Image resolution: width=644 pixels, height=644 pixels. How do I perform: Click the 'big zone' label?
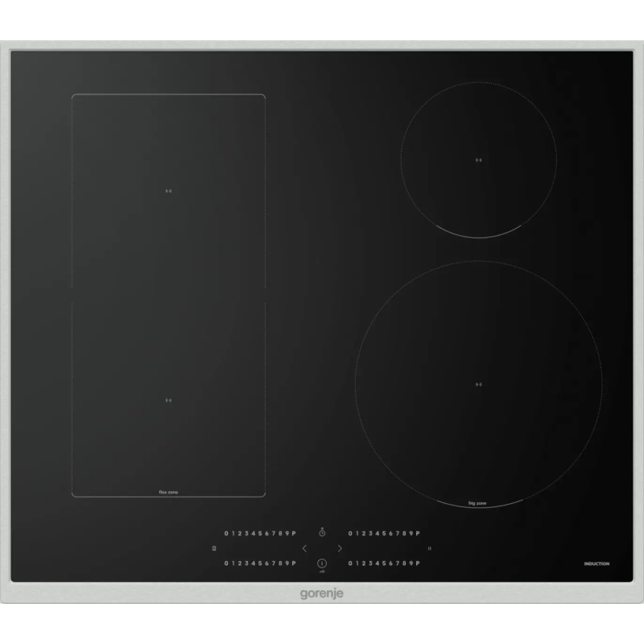(x=477, y=503)
